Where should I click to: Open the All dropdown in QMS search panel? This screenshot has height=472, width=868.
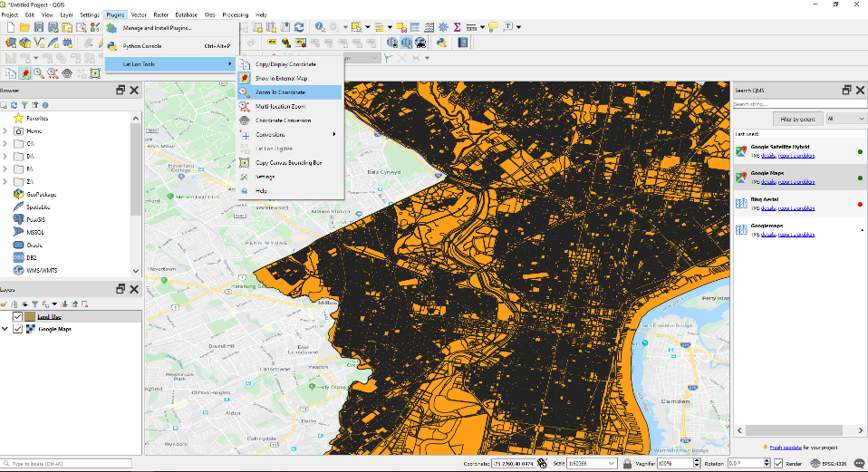[x=844, y=119]
